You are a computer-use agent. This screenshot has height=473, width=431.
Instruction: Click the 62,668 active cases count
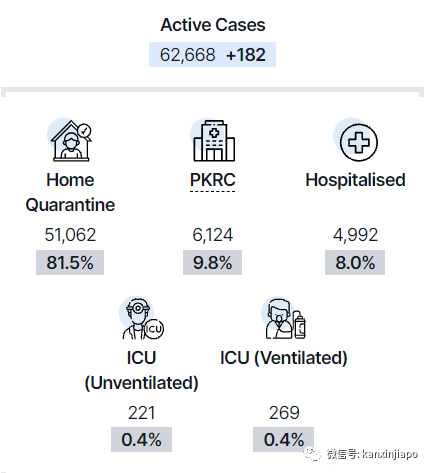tap(187, 55)
